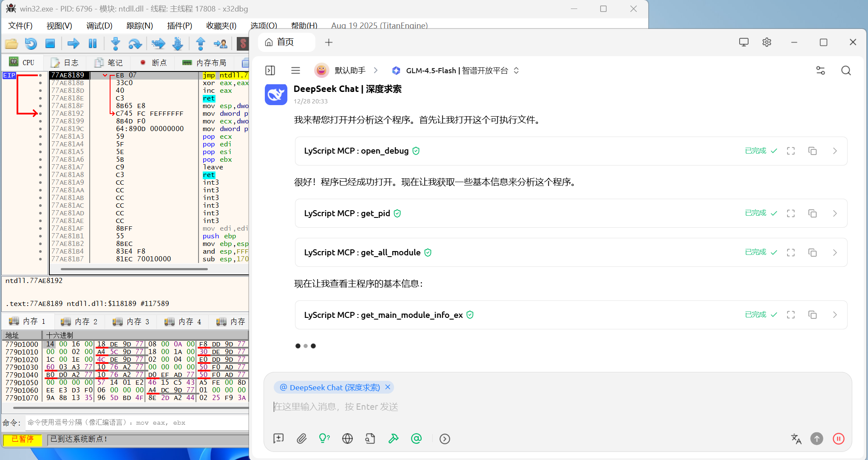Click the translate icon in the chat input
868x460 pixels.
(796, 439)
